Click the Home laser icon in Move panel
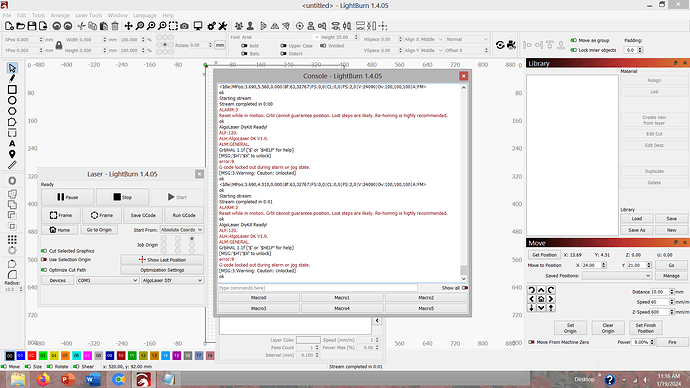 [541, 299]
